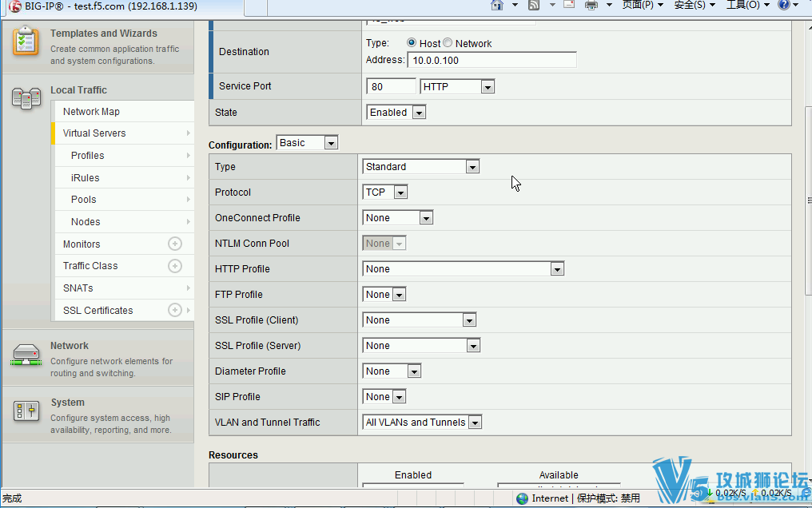Open HTTP Profile dropdown
812x508 pixels.
click(x=463, y=269)
